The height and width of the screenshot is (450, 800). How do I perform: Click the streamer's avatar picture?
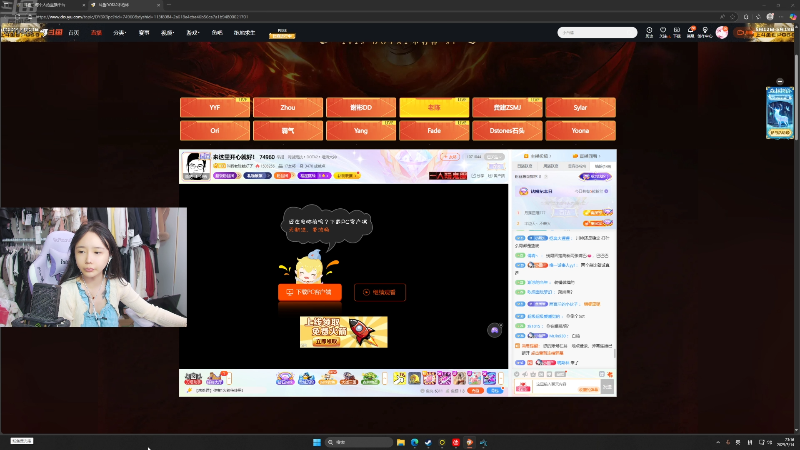pos(196,166)
